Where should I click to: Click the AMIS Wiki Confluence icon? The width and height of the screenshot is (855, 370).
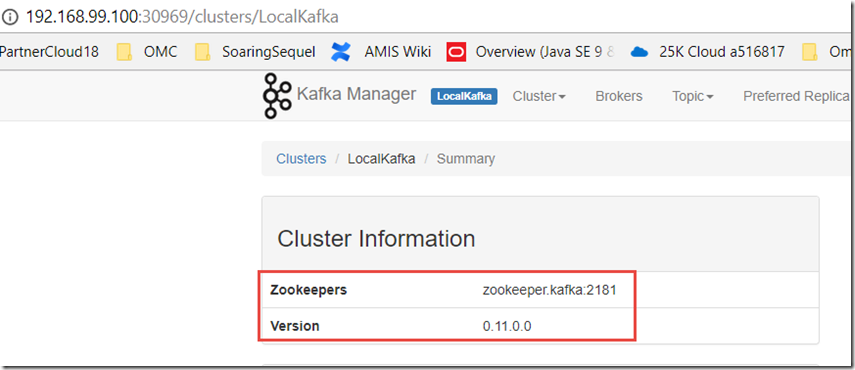click(x=341, y=52)
